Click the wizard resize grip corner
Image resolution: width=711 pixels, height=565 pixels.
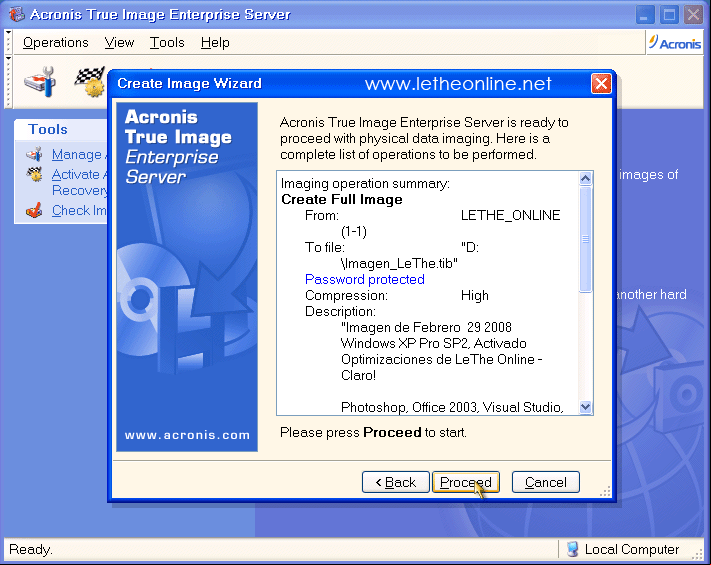(x=605, y=492)
